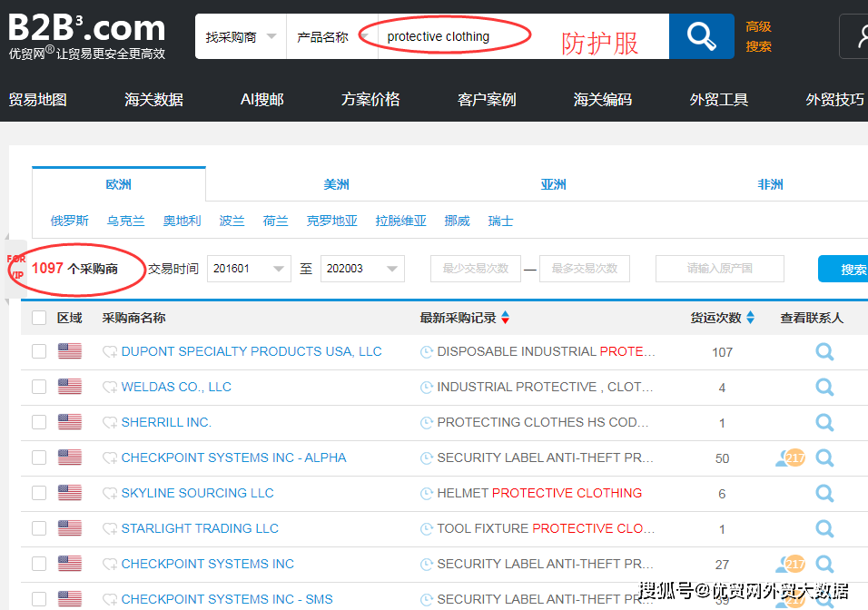
Task: Switch to the 美洲 tab
Action: [336, 184]
